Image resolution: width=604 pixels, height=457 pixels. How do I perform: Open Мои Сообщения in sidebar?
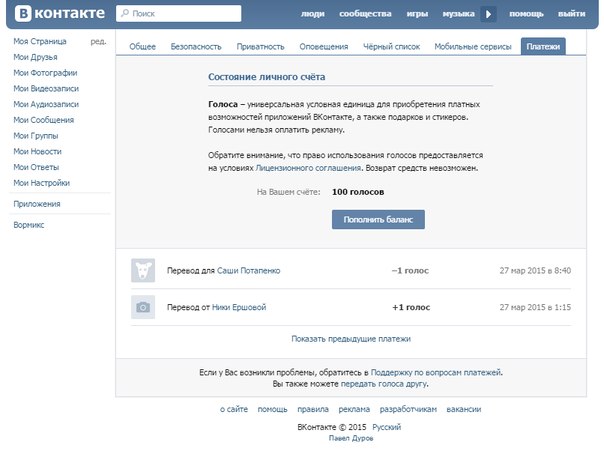pyautogui.click(x=44, y=120)
